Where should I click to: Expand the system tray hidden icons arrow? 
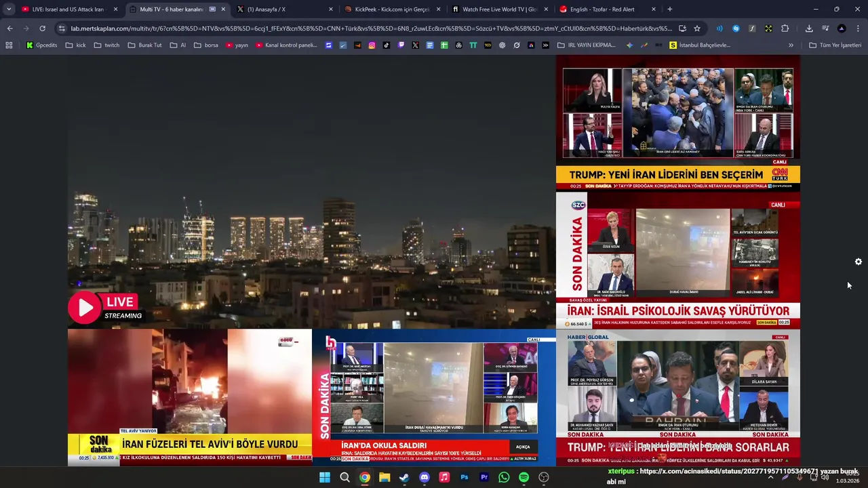coord(770,477)
